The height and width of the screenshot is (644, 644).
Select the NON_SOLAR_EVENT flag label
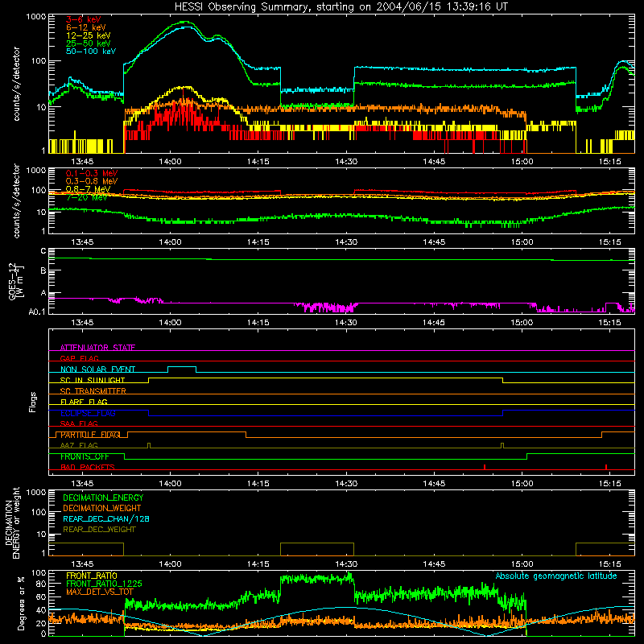97,369
